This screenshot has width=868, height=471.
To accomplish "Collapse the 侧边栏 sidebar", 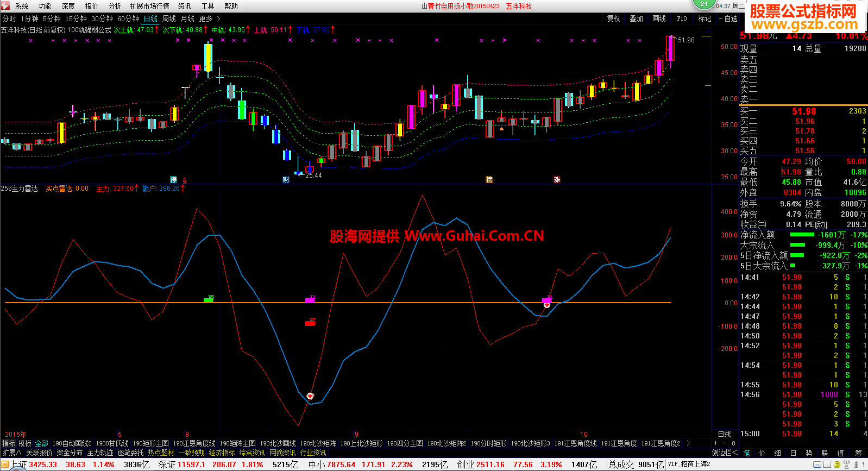I will click(x=725, y=453).
